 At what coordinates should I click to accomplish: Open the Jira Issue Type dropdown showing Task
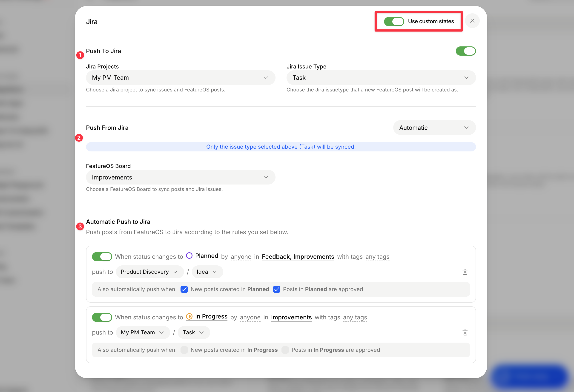[x=381, y=78]
